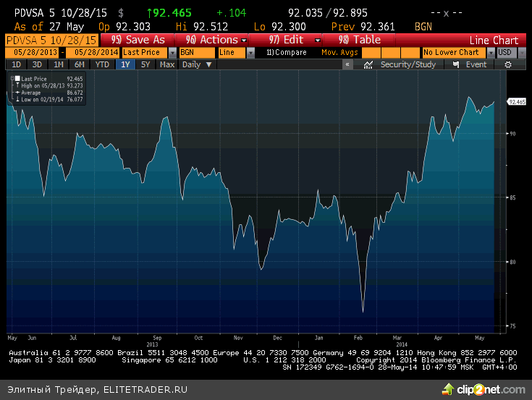Click the legend collapse icon beside Last Price
The image size is (532, 400).
pyautogui.click(x=11, y=78)
